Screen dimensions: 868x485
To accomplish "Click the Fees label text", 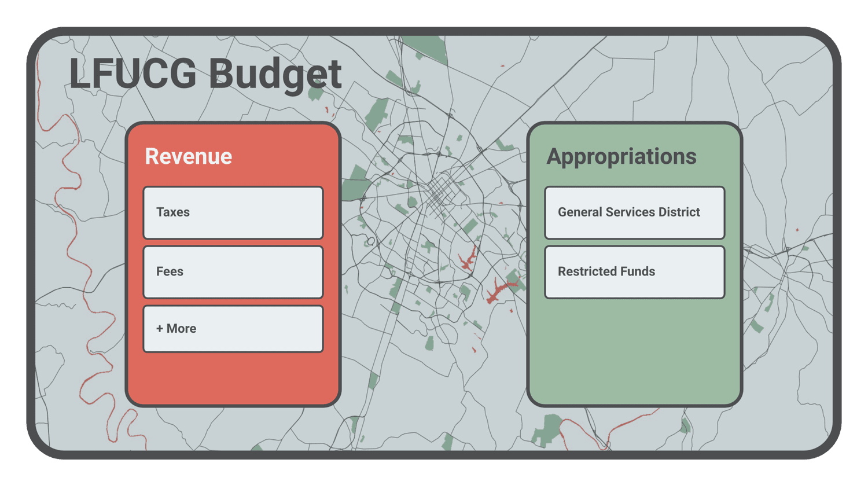I will click(169, 271).
